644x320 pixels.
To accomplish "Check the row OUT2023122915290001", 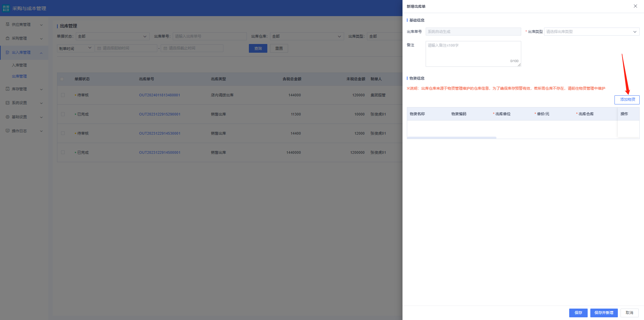I will 63,114.
